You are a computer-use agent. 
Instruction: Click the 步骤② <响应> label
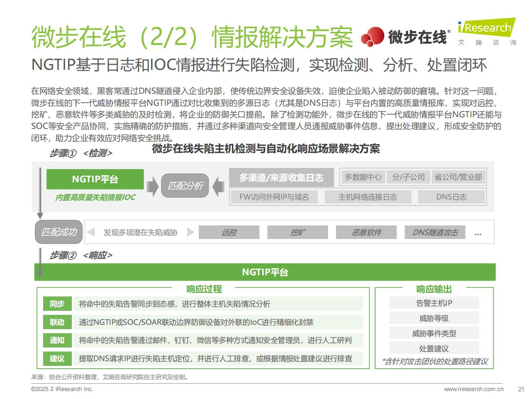coord(81,255)
